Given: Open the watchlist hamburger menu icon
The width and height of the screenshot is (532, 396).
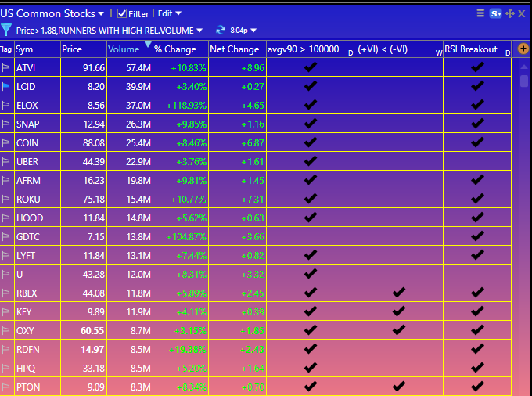Looking at the screenshot, I should (480, 13).
